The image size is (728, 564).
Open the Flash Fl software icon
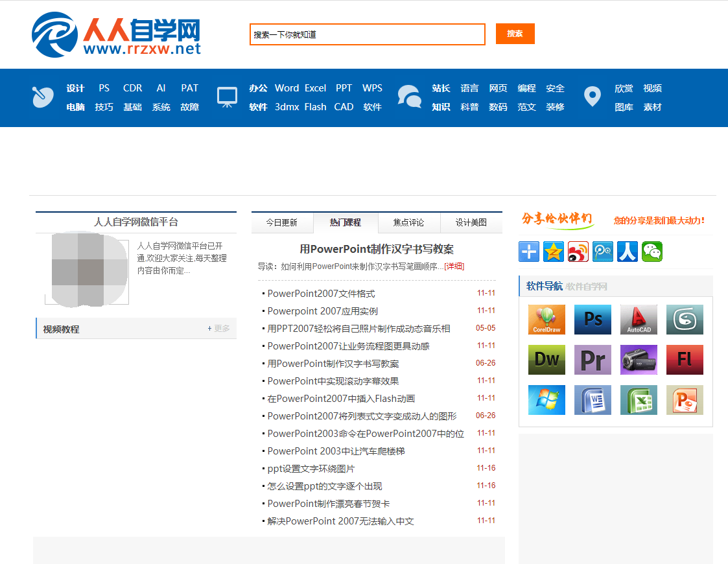(685, 360)
